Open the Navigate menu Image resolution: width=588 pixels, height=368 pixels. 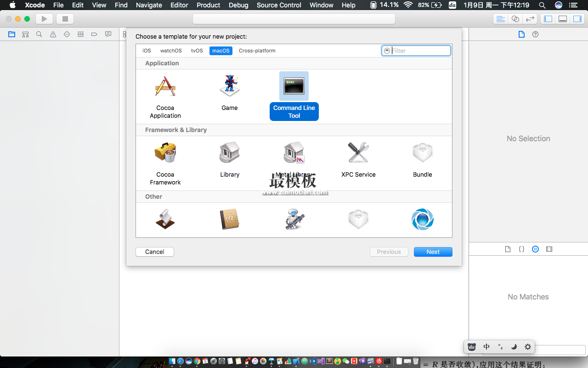coord(149,5)
